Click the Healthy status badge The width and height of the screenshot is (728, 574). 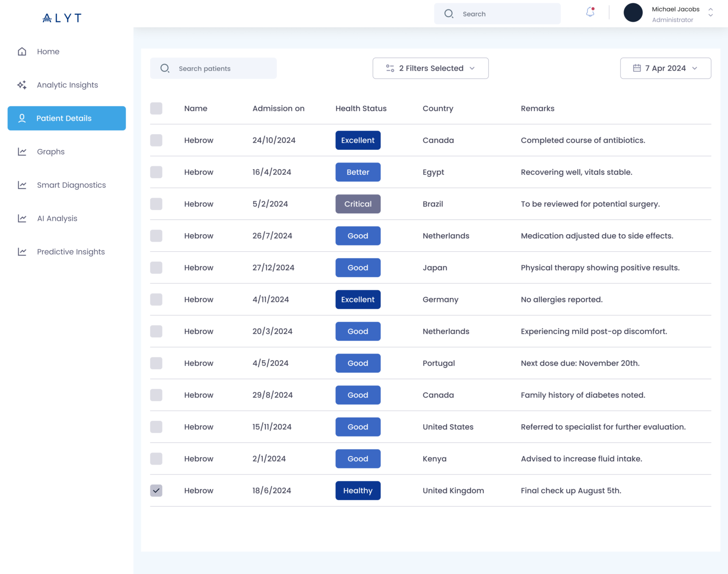coord(358,491)
